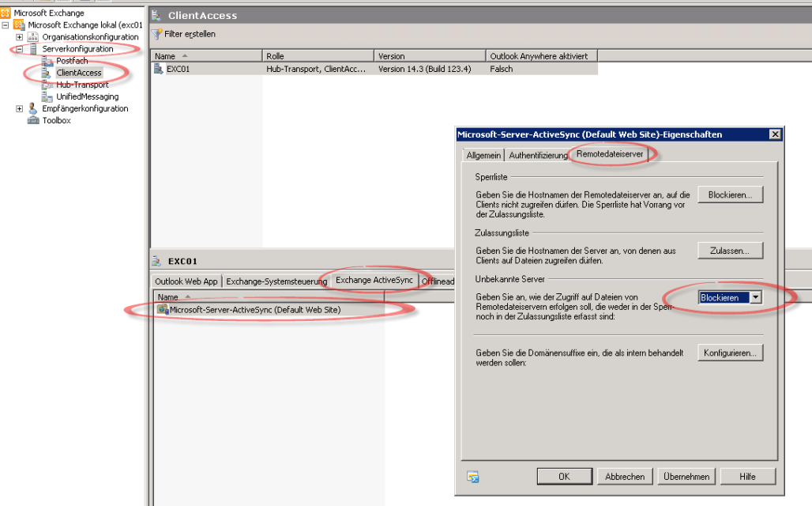Click the UnifiedMessaging icon in tree

coord(47,96)
